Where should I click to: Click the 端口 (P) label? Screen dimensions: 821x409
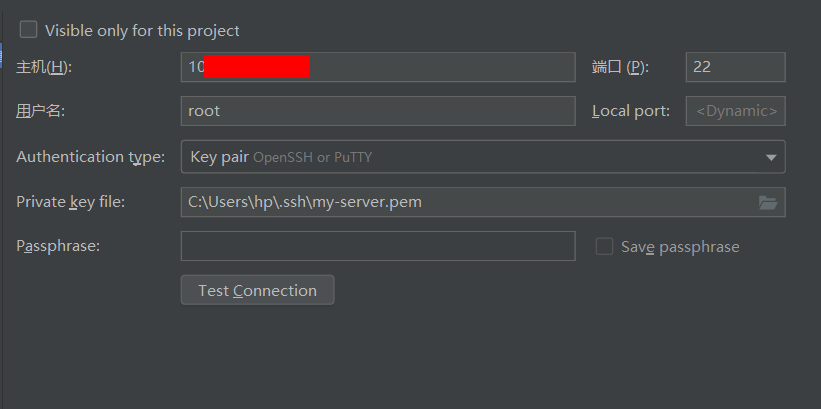(620, 67)
